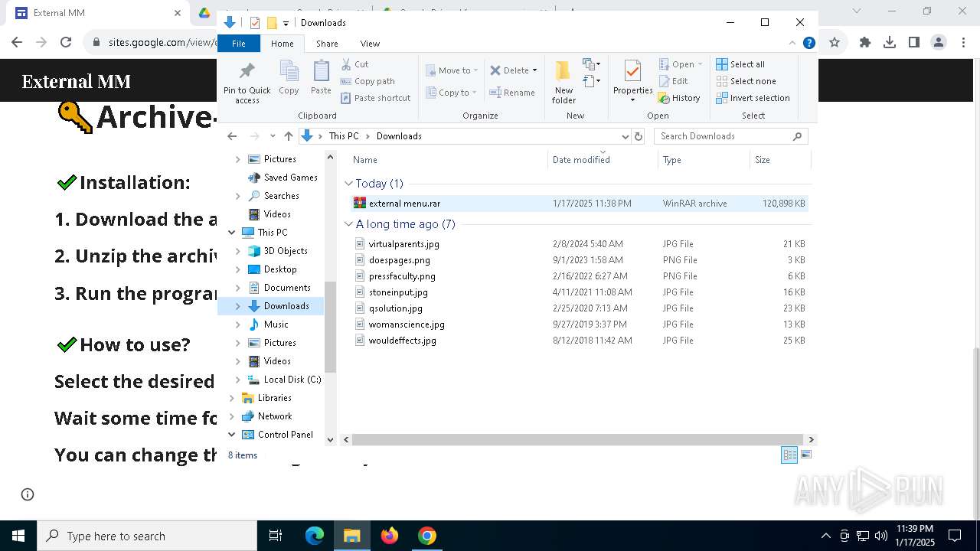Image resolution: width=980 pixels, height=551 pixels.
Task: Collapse the A long time ago group
Action: (x=348, y=224)
